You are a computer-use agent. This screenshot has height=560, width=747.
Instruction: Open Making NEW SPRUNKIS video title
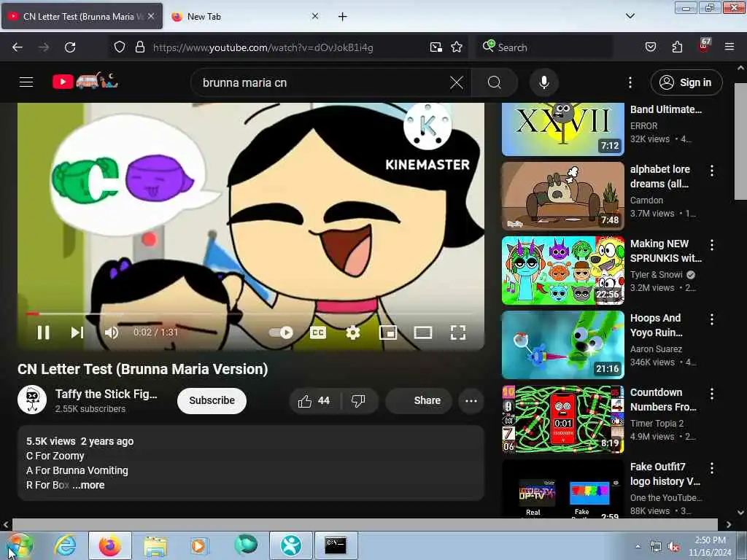click(x=665, y=251)
